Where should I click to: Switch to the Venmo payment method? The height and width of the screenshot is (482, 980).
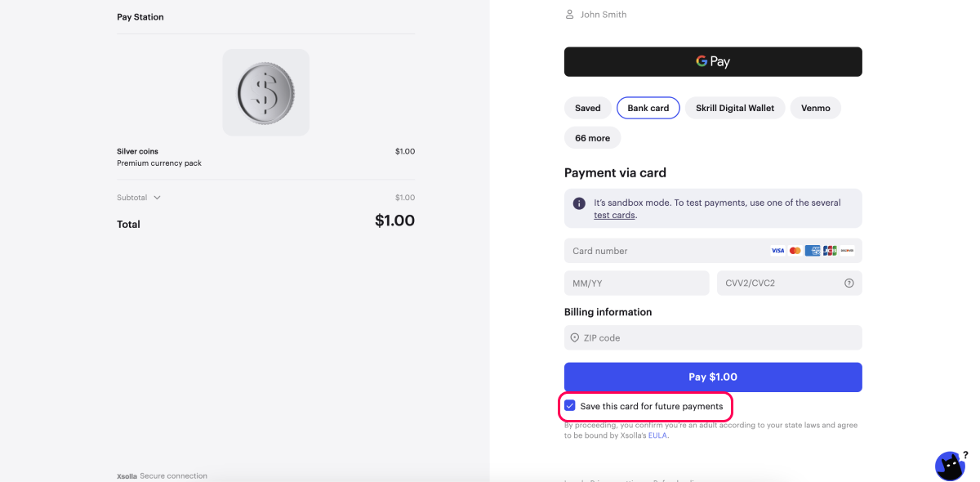815,108
